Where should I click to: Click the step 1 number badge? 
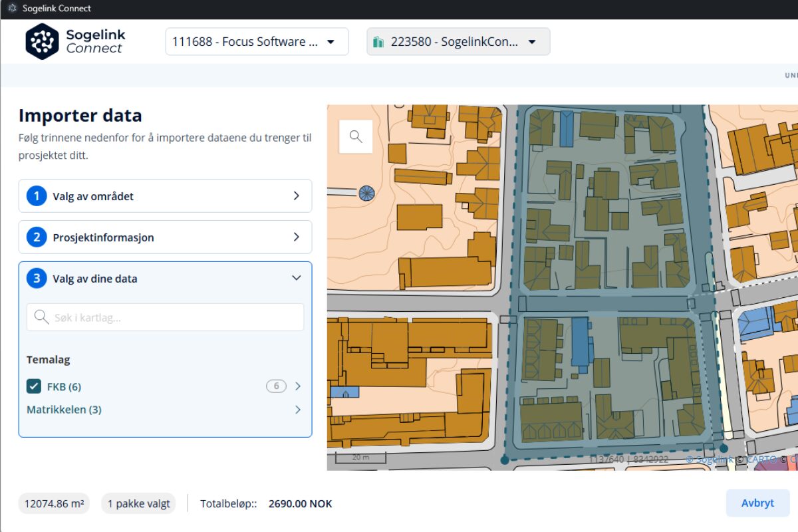(x=37, y=196)
